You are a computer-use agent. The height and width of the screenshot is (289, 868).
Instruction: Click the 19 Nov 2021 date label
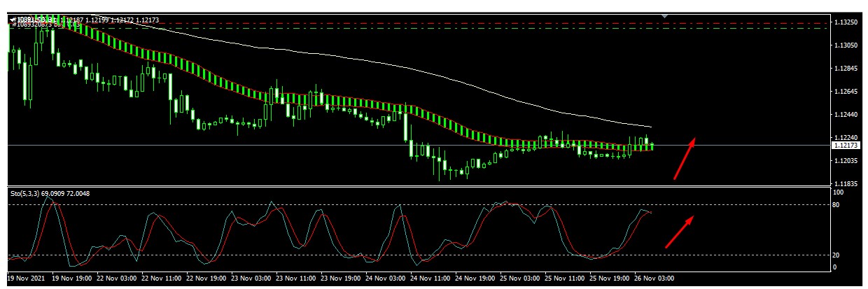(x=27, y=278)
